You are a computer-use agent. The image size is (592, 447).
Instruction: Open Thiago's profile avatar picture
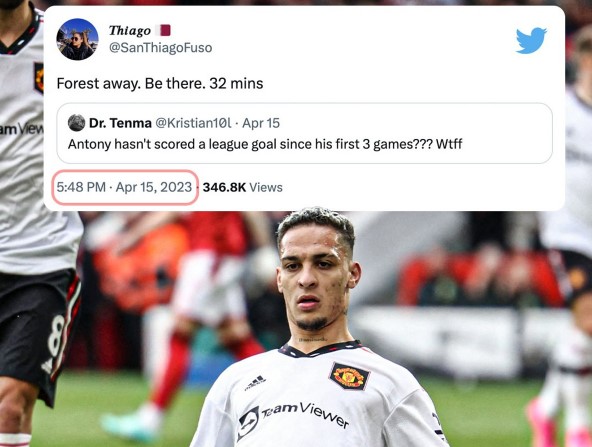pos(77,39)
